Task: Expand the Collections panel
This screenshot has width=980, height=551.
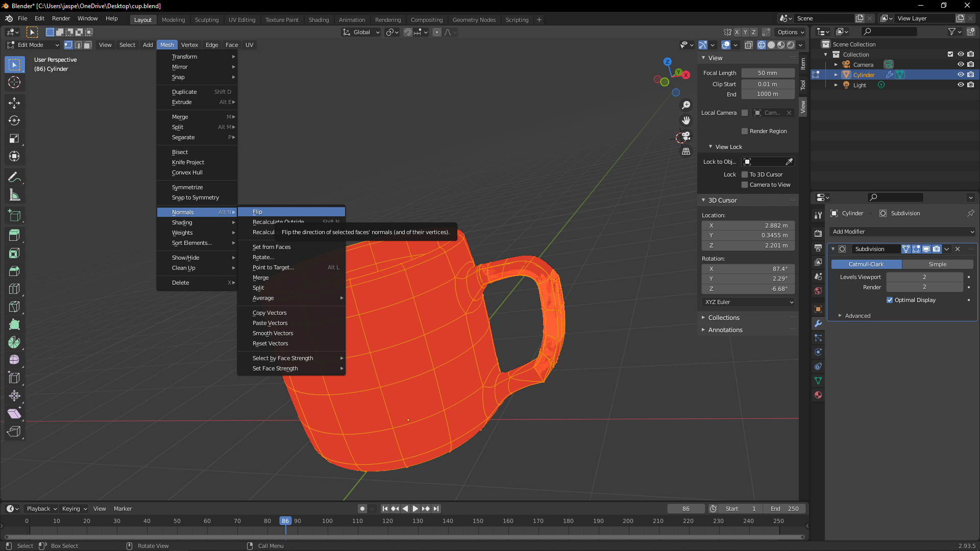Action: (724, 317)
